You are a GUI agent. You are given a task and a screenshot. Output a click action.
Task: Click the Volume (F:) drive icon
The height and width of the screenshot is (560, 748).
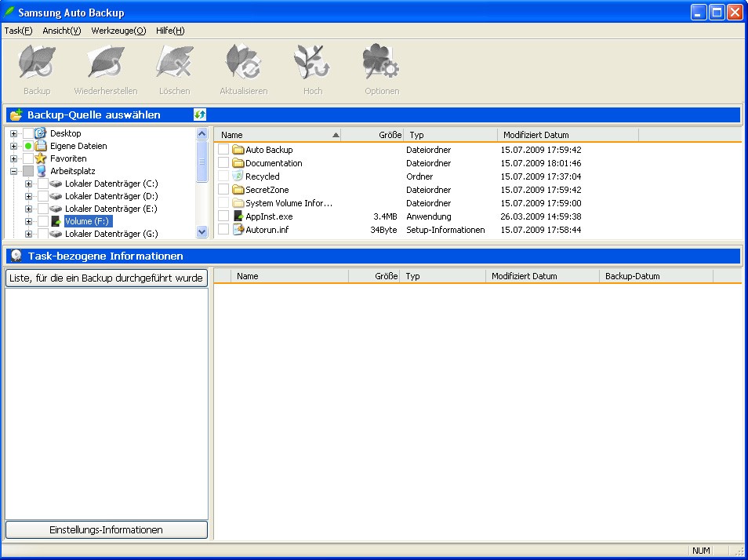click(x=56, y=221)
